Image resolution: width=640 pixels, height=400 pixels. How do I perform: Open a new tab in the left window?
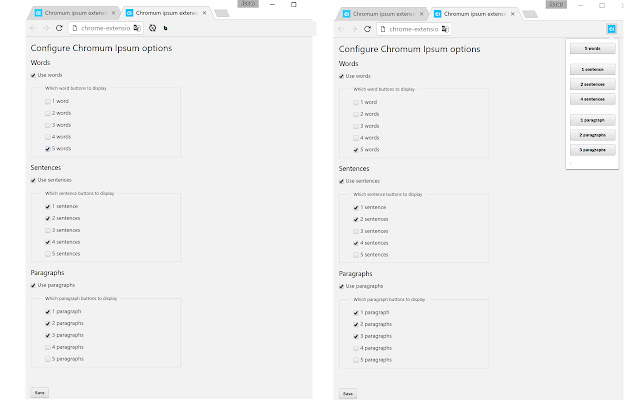click(222, 13)
